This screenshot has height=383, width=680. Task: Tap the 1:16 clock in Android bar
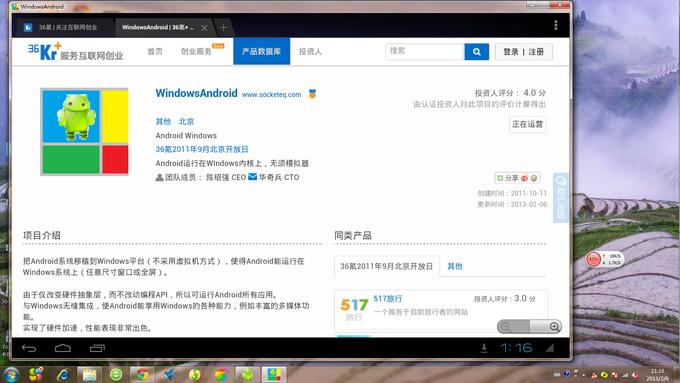click(x=516, y=348)
